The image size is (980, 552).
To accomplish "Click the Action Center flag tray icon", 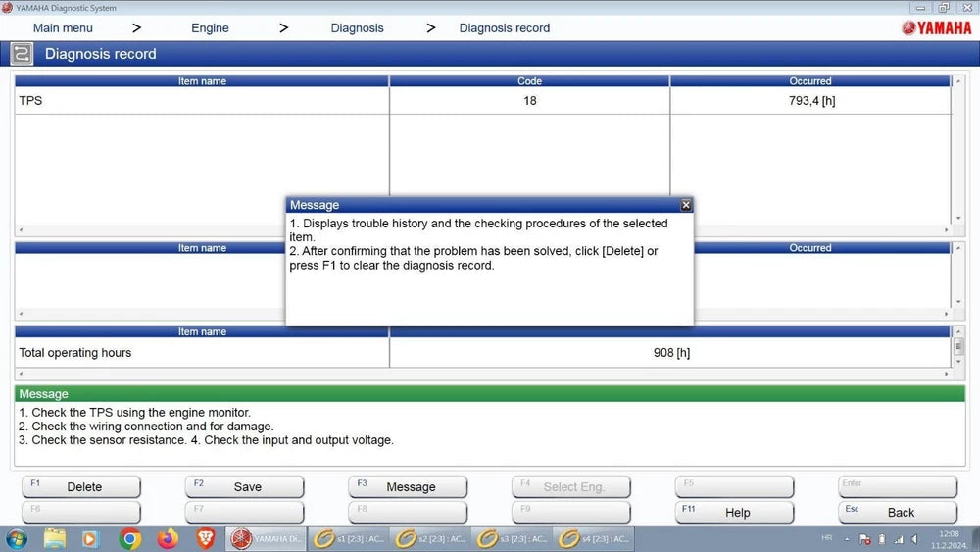I will (865, 539).
